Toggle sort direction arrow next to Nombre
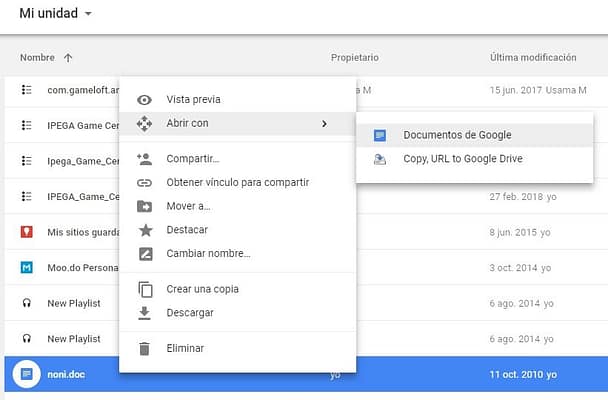 [68, 58]
